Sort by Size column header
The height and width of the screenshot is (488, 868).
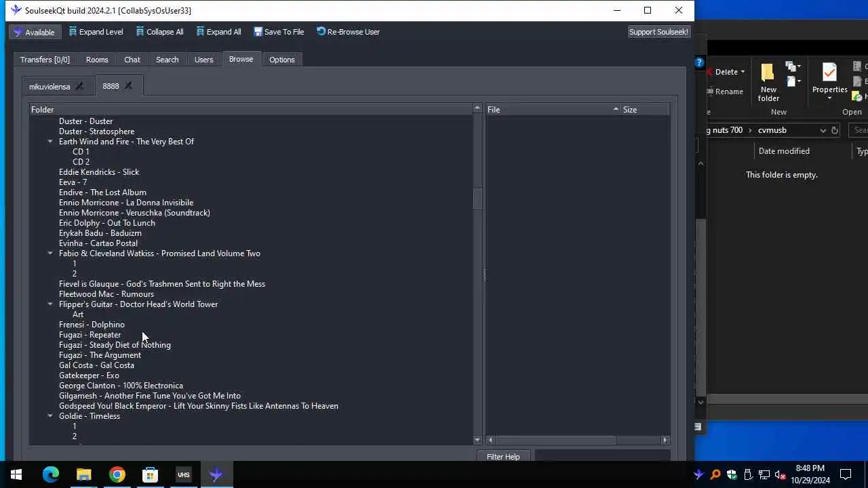pos(645,109)
